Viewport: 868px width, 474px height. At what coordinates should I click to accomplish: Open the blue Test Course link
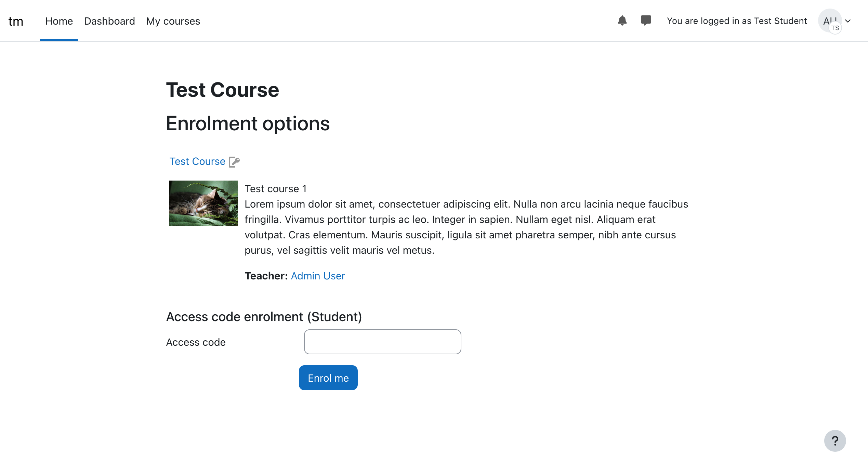pyautogui.click(x=197, y=161)
